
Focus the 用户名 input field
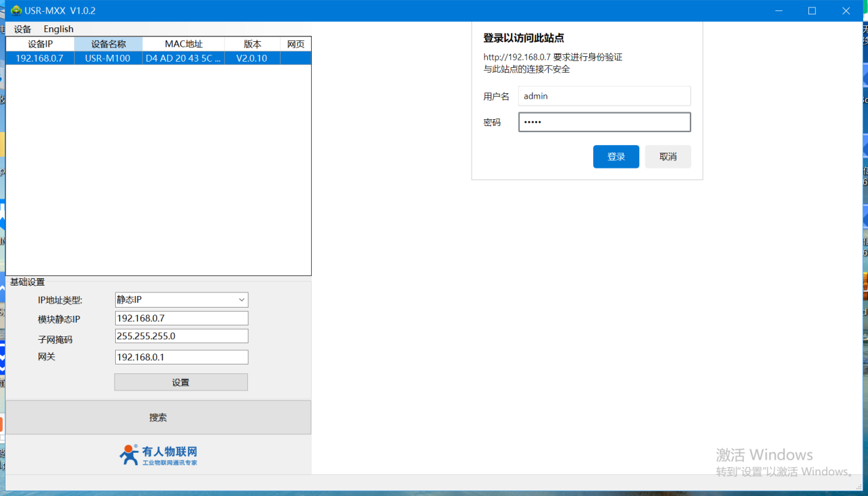pos(604,96)
